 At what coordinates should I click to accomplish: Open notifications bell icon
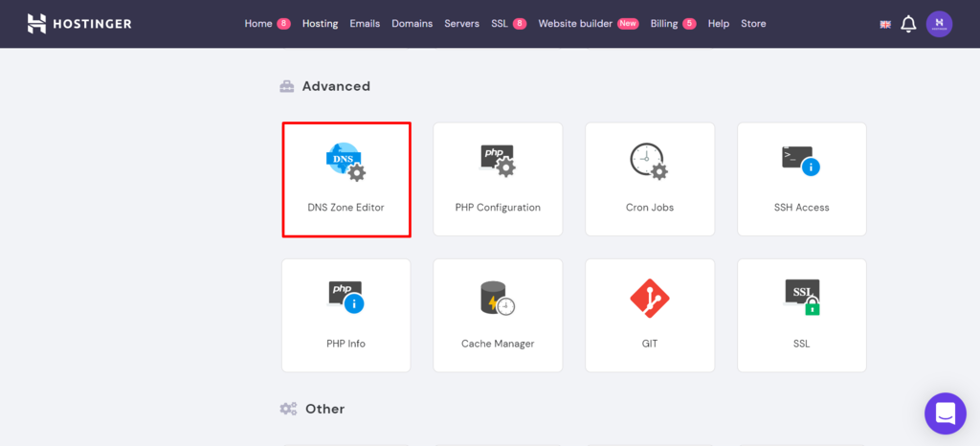(908, 24)
